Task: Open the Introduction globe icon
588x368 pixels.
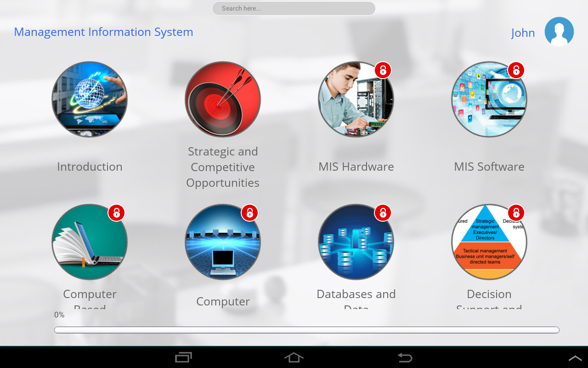Action: coord(90,99)
